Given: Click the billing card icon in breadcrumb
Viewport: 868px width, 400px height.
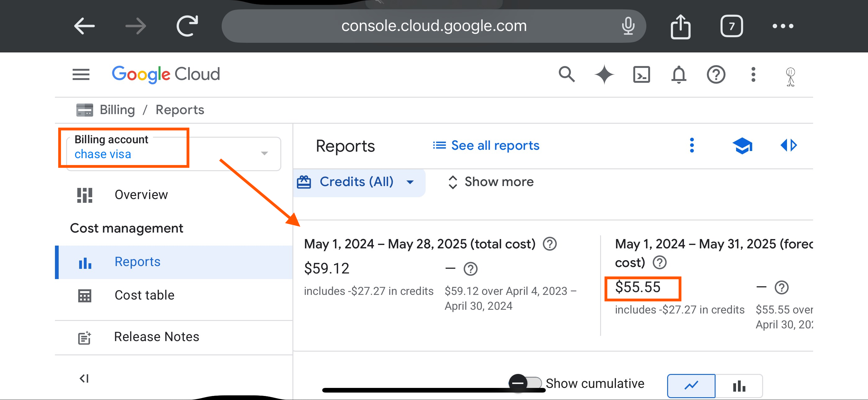Looking at the screenshot, I should 84,110.
